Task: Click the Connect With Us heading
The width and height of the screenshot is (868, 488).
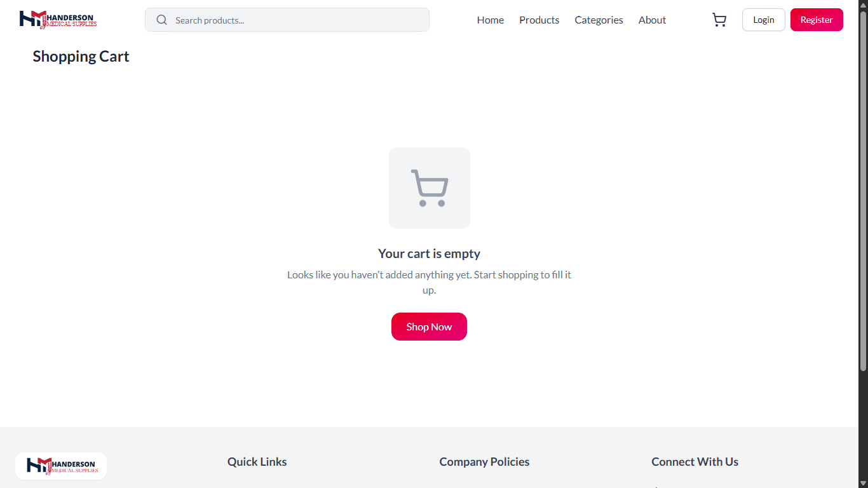Action: (x=695, y=462)
